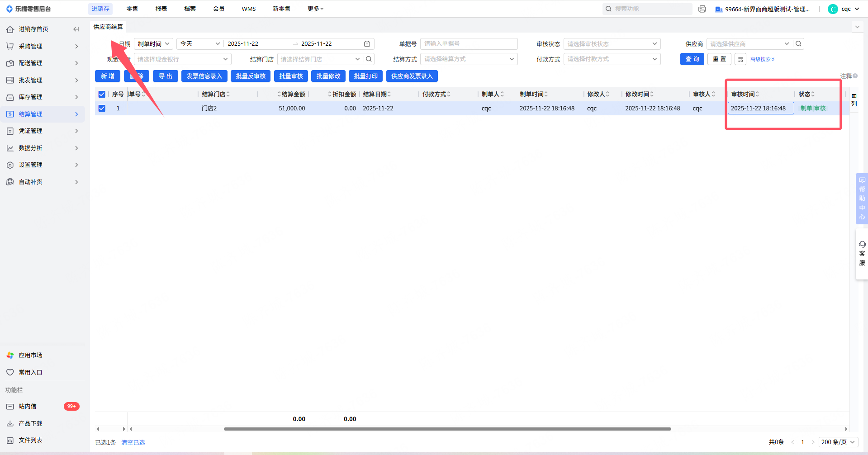Click the table's horizontal scrollbar thumb
868x455 pixels.
[447, 429]
